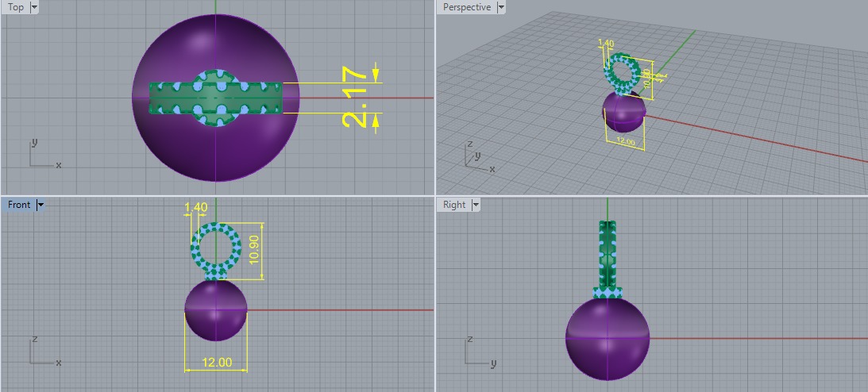Open the Front viewport dropdown arrow
Screen dimensions: 868x392
40,205
